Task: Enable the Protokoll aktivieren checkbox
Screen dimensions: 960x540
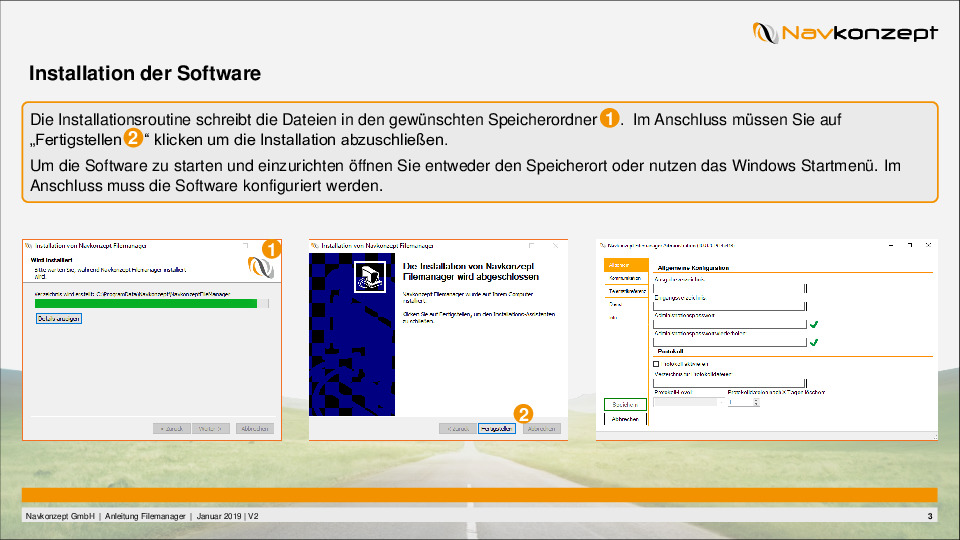Action: [656, 364]
